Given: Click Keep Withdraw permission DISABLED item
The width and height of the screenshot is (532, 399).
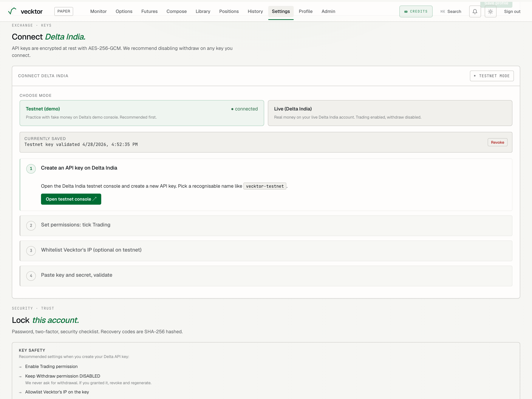Looking at the screenshot, I should click(63, 376).
